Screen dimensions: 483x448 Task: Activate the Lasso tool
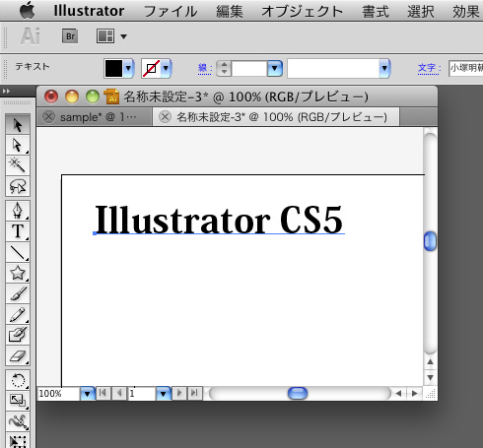(x=18, y=186)
